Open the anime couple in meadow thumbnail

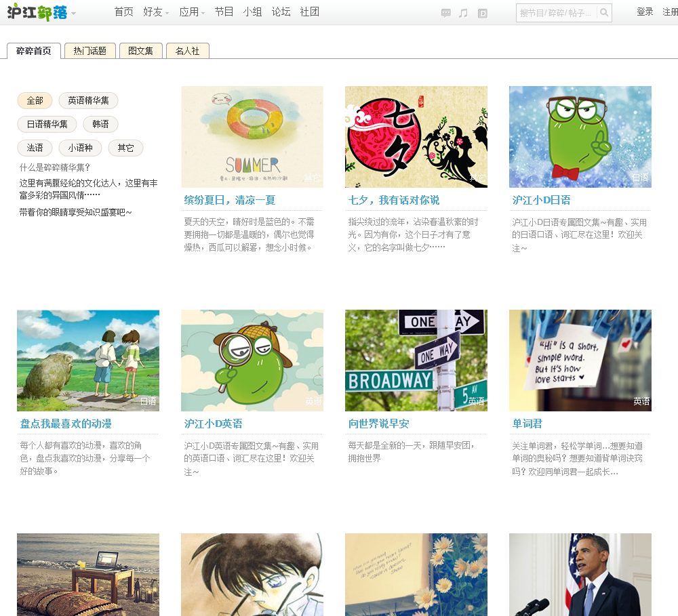(x=88, y=361)
